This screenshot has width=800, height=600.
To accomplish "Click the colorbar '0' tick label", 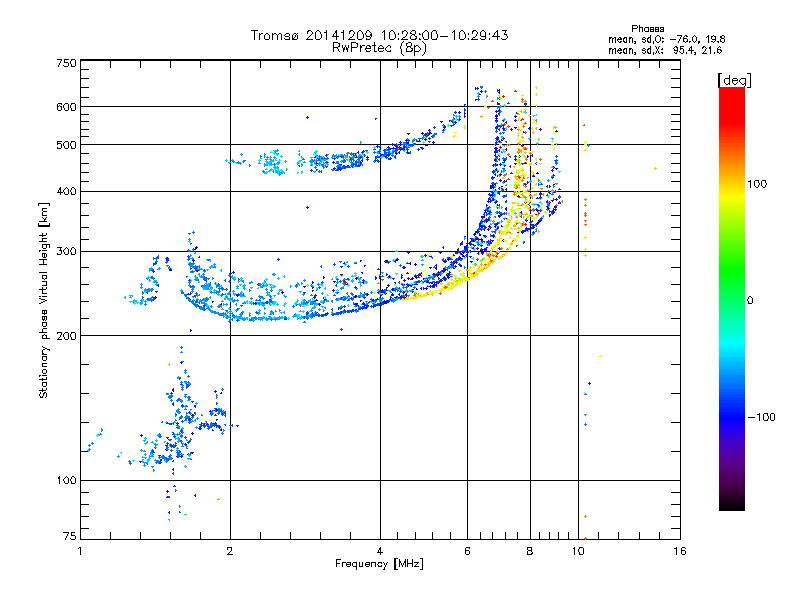I will (x=750, y=301).
